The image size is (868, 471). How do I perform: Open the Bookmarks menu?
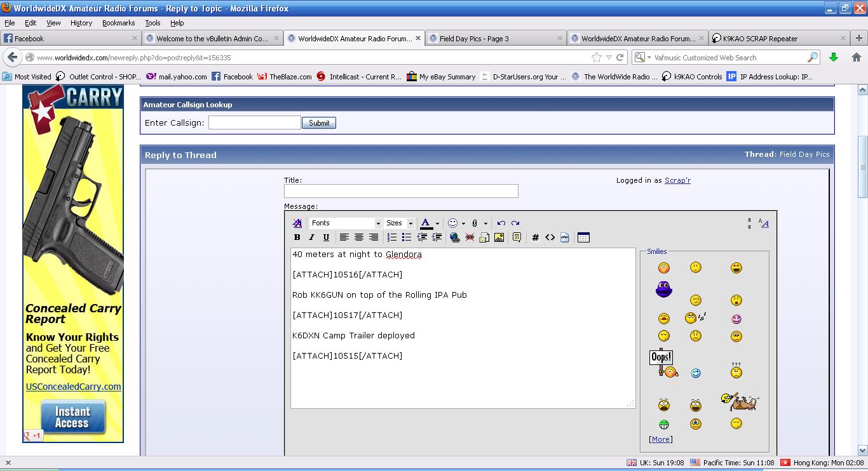pos(118,23)
